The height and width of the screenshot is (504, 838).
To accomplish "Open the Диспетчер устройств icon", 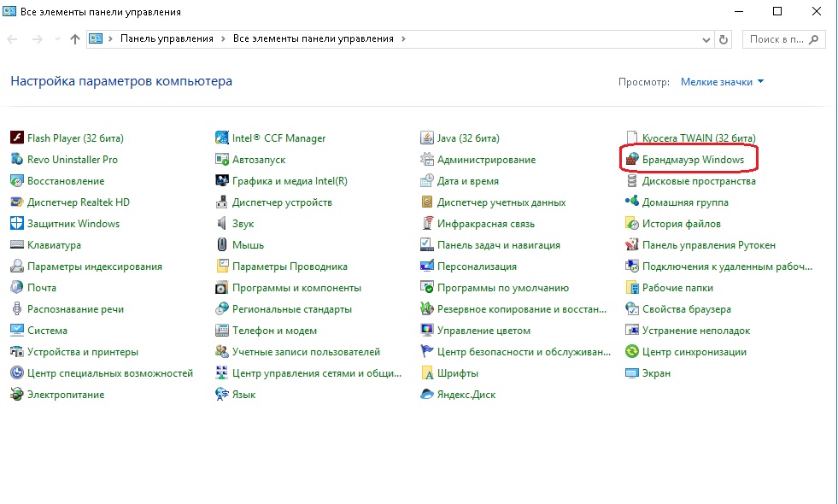I will coord(222,202).
